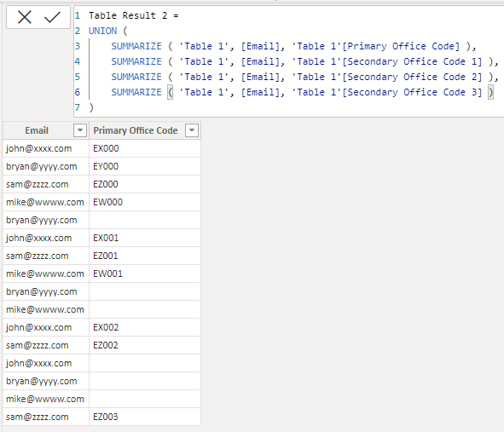Select sam@zzzz.com in the EZ003 row
This screenshot has height=432, width=504.
pos(46,417)
